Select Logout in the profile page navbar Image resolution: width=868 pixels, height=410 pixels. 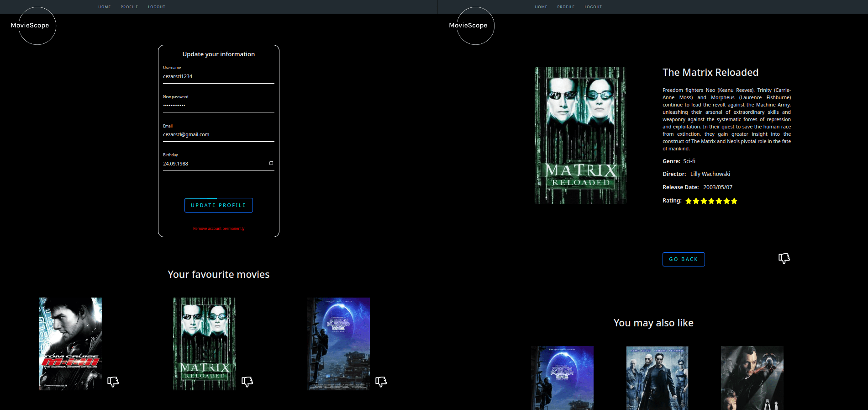157,7
